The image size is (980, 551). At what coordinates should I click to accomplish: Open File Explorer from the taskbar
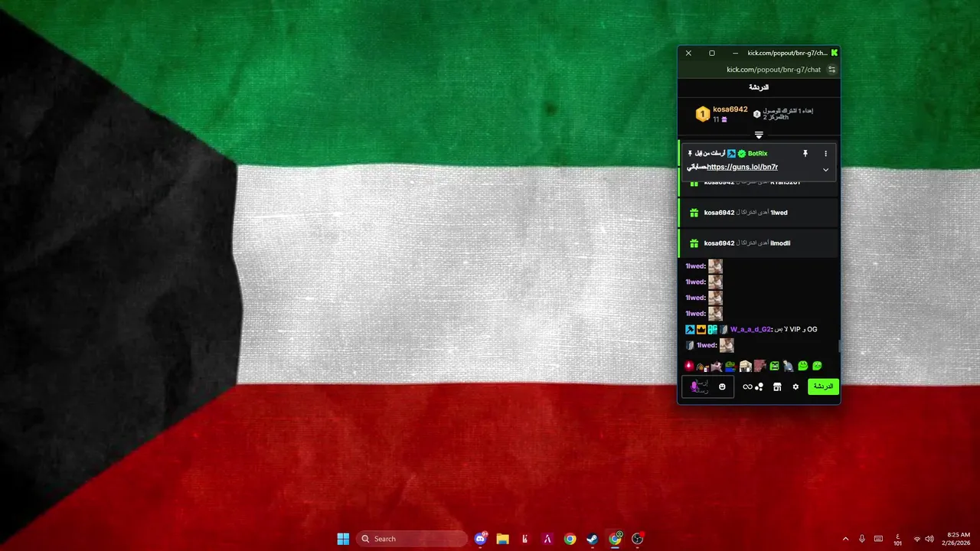[502, 539]
